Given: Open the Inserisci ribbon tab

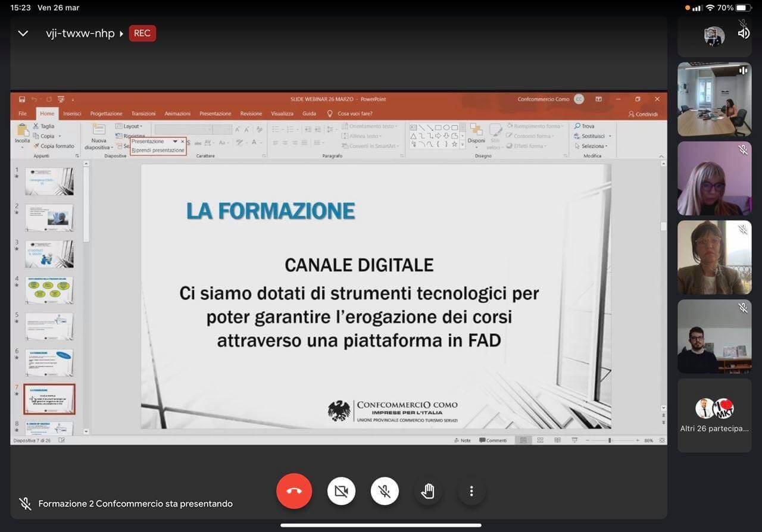Looking at the screenshot, I should coord(72,114).
